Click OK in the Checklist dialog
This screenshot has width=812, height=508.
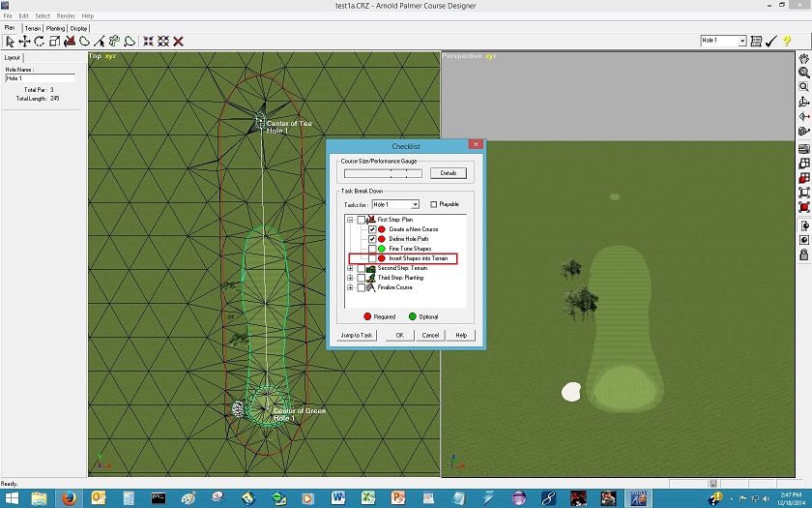[x=399, y=336]
